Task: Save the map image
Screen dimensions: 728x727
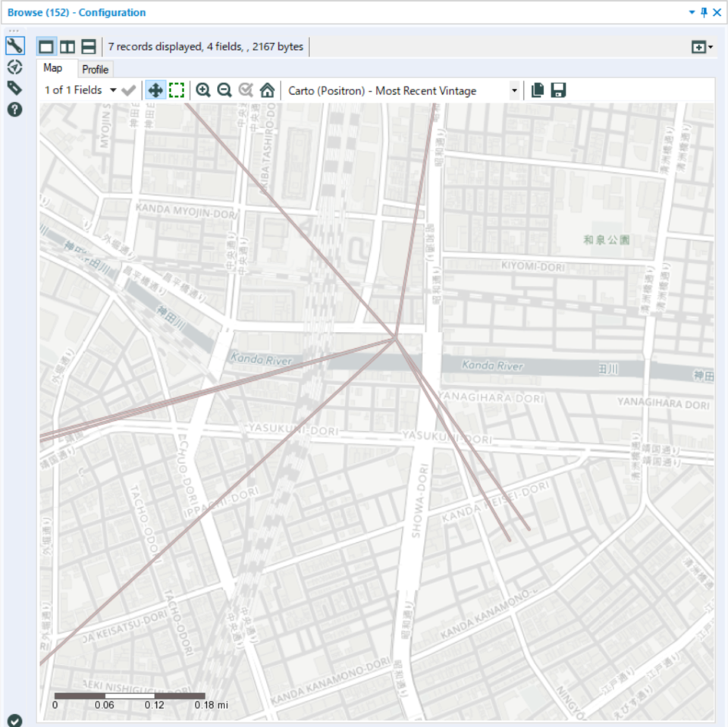Action: (x=559, y=90)
